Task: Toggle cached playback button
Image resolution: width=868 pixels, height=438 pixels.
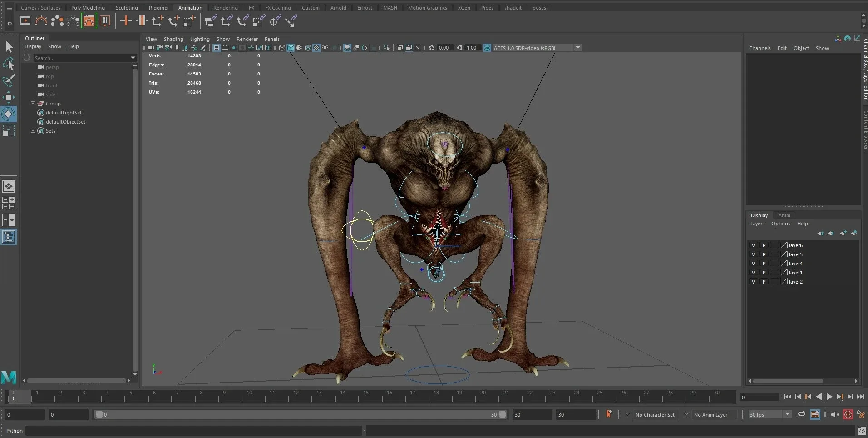Action: (x=815, y=414)
